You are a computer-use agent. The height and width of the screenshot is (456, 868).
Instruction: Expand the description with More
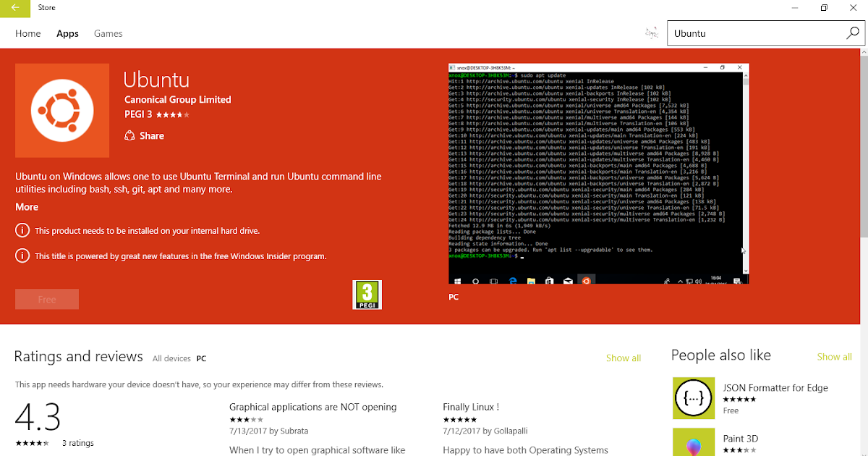(26, 206)
